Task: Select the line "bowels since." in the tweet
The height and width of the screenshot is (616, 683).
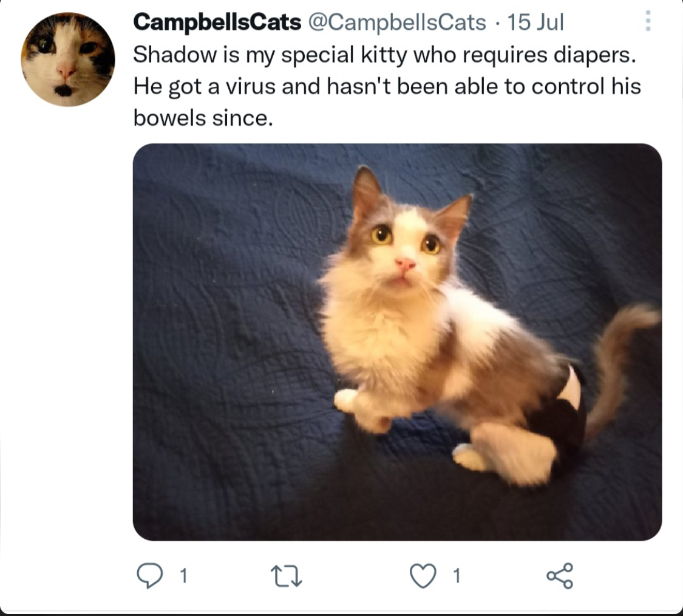Action: pyautogui.click(x=203, y=118)
